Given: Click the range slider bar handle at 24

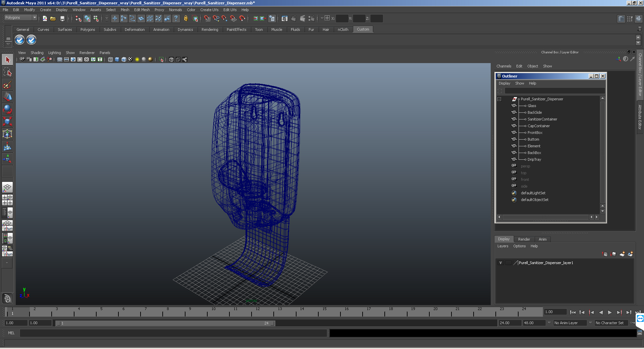Looking at the screenshot, I should coord(273,323).
